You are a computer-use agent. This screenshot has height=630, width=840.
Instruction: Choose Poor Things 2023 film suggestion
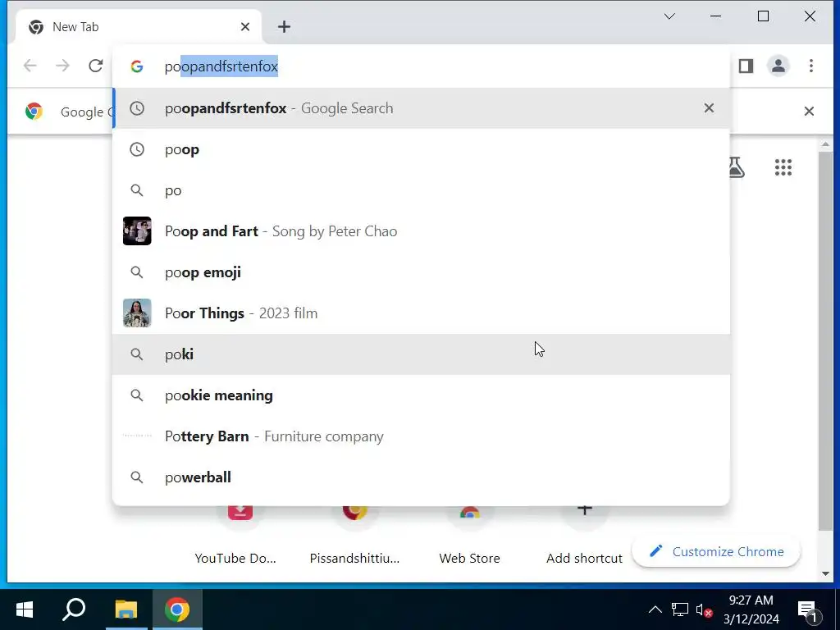pyautogui.click(x=421, y=313)
